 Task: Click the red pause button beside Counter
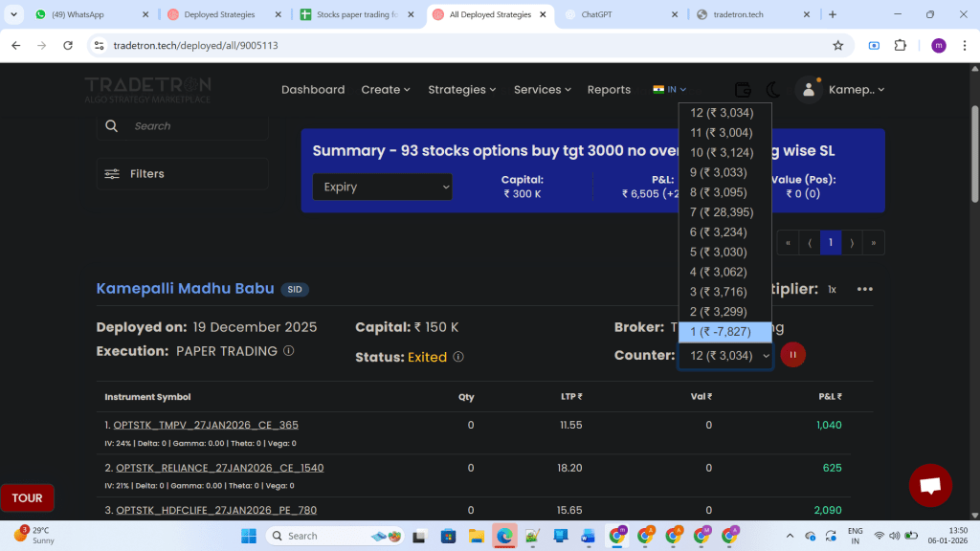tap(792, 355)
